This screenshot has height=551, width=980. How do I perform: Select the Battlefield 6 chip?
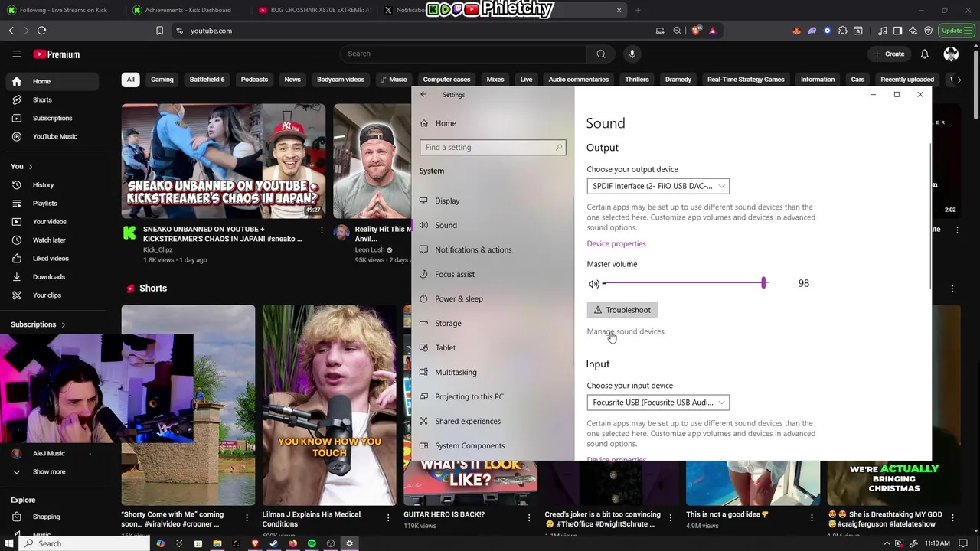pos(207,80)
